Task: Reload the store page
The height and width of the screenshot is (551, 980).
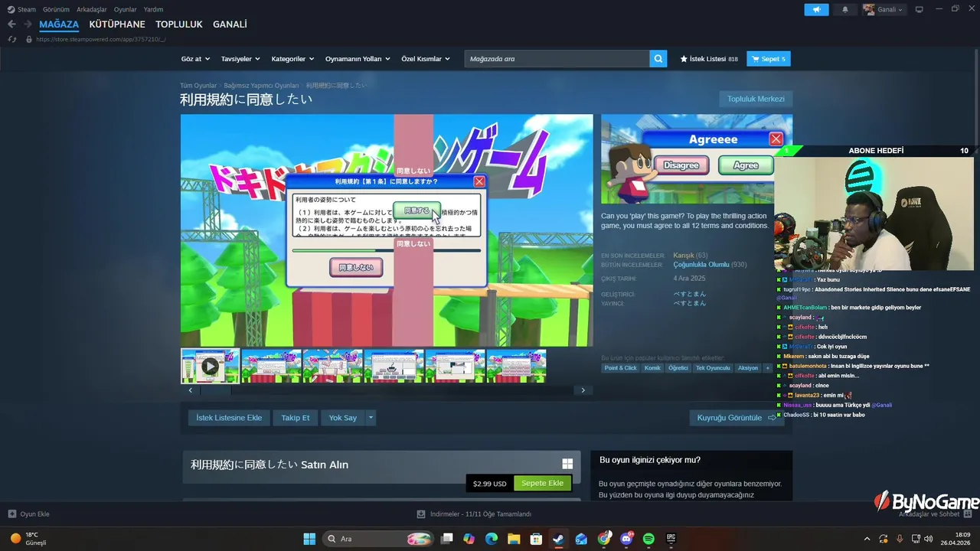Action: click(x=12, y=39)
